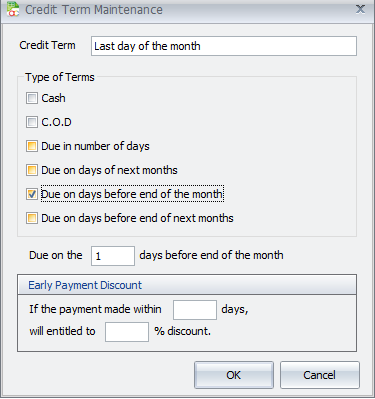Screen dimensions: 375x399
Task: Select Due on days of next months
Action: coord(32,170)
